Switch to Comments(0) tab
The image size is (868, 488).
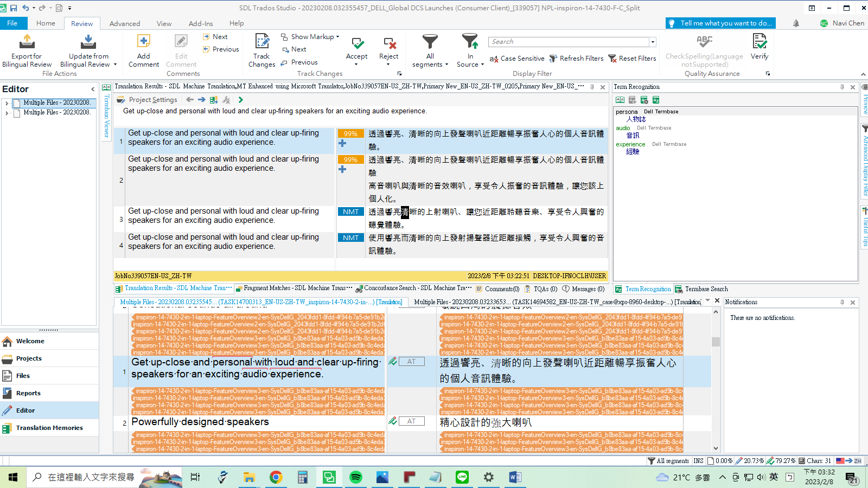tap(497, 289)
